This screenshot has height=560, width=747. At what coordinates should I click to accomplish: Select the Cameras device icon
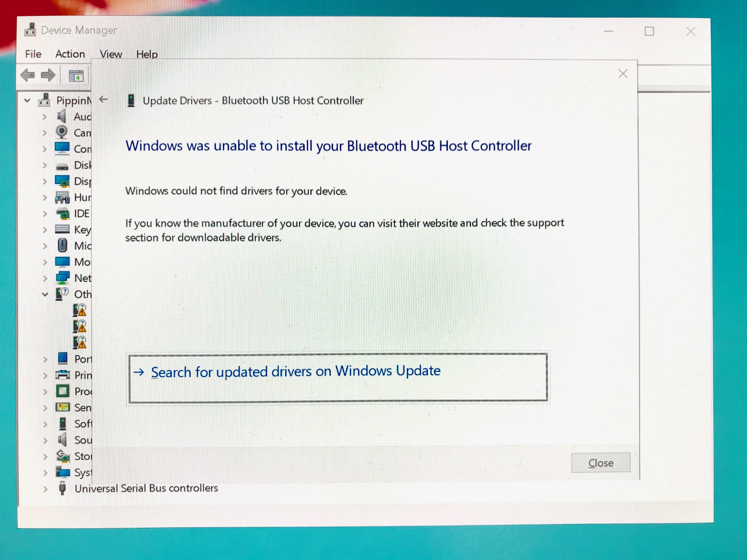(62, 133)
